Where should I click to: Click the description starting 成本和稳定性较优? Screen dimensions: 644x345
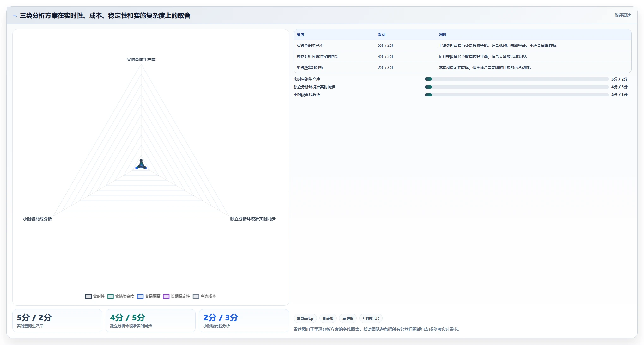pos(485,68)
